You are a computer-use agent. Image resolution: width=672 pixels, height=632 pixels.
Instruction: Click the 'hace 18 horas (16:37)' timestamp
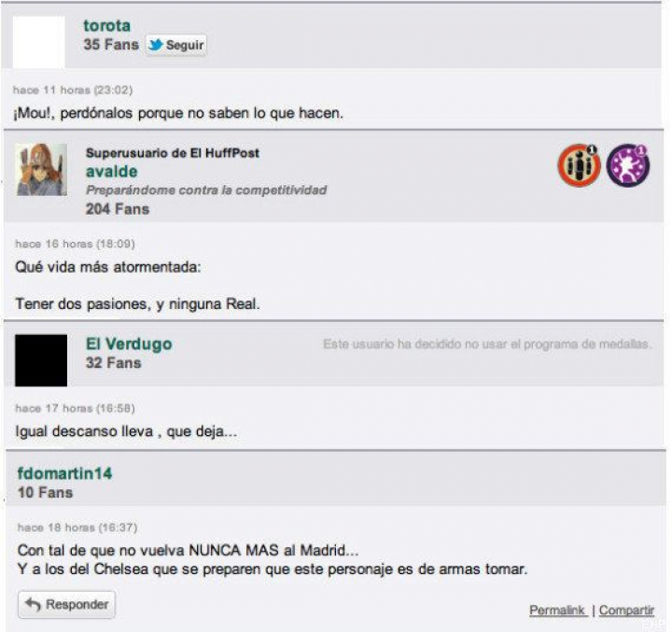coord(77,527)
